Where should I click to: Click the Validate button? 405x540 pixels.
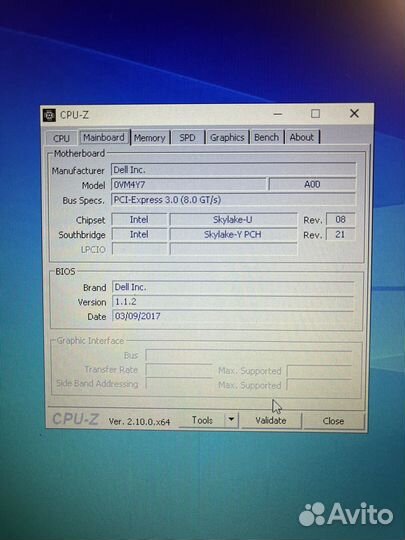(x=271, y=421)
